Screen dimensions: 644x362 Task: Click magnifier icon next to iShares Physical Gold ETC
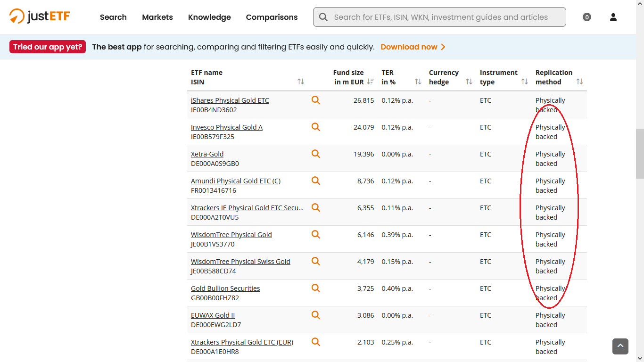point(315,100)
